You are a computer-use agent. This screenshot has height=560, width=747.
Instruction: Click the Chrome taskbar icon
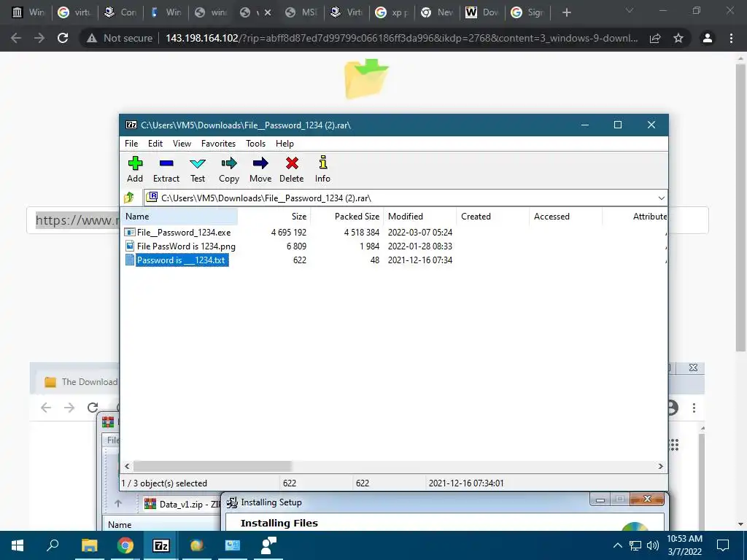[125, 545]
